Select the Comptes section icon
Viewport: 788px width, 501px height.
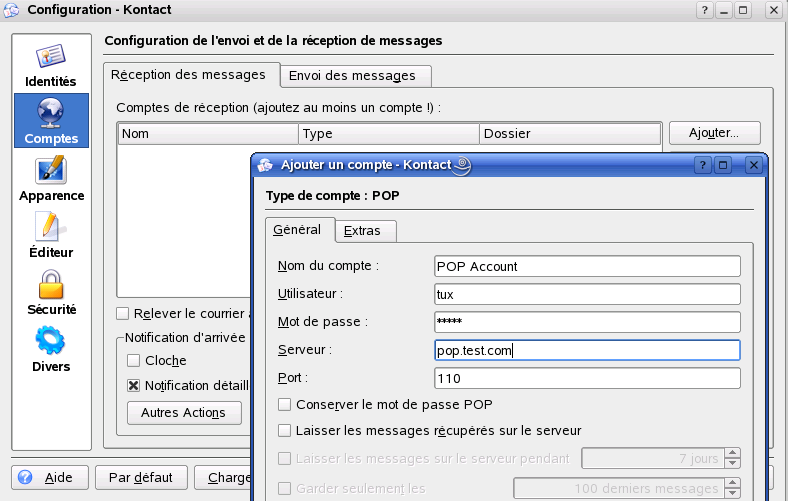[x=51, y=121]
